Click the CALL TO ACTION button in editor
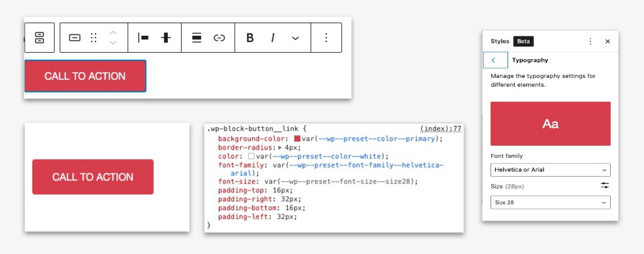The image size is (644, 254). pyautogui.click(x=85, y=76)
